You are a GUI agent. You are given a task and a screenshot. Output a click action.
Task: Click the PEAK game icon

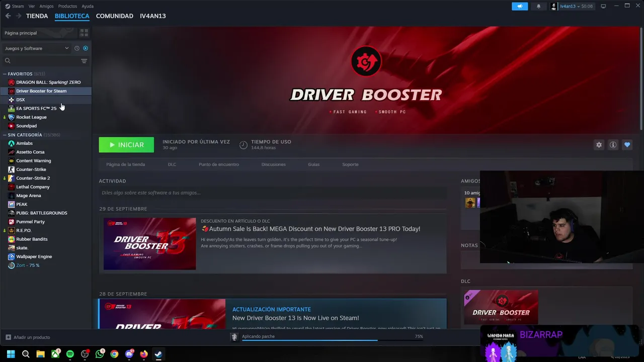[x=11, y=204]
